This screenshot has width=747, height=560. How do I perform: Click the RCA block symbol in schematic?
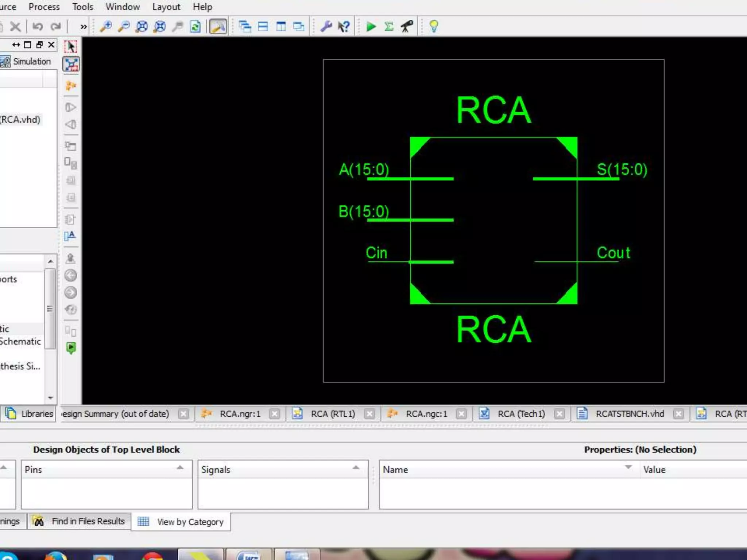pos(493,220)
